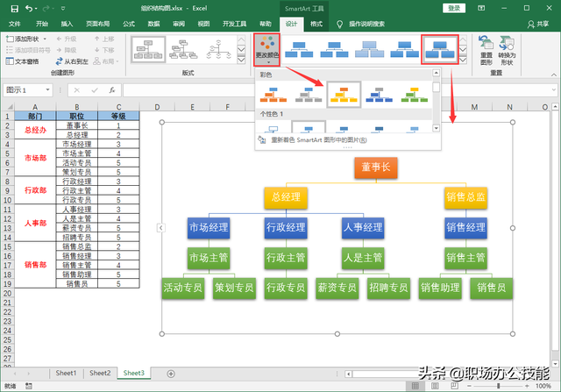Choose green-yellow colorful swatch
The width and height of the screenshot is (561, 392).
pos(415,95)
